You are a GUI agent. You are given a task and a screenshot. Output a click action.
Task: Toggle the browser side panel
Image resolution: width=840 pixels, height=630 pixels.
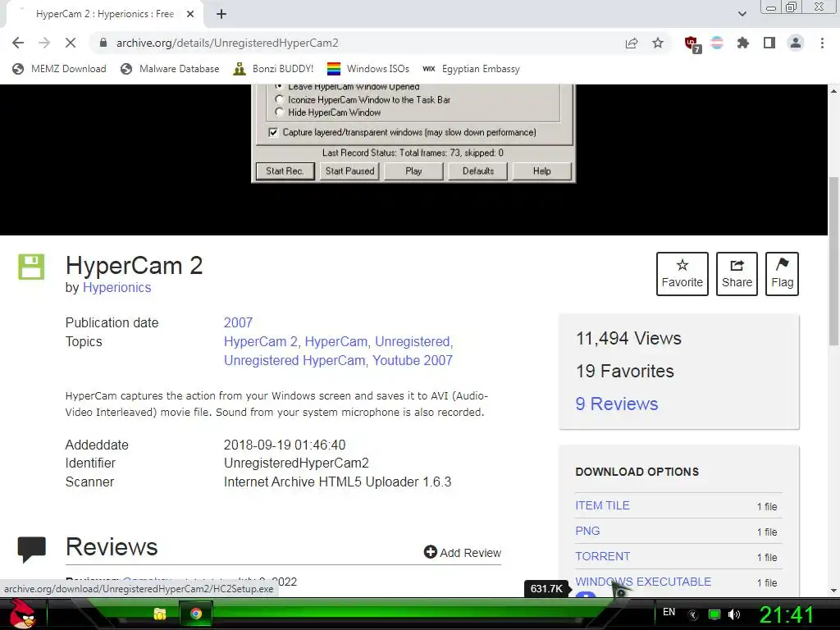(x=769, y=43)
